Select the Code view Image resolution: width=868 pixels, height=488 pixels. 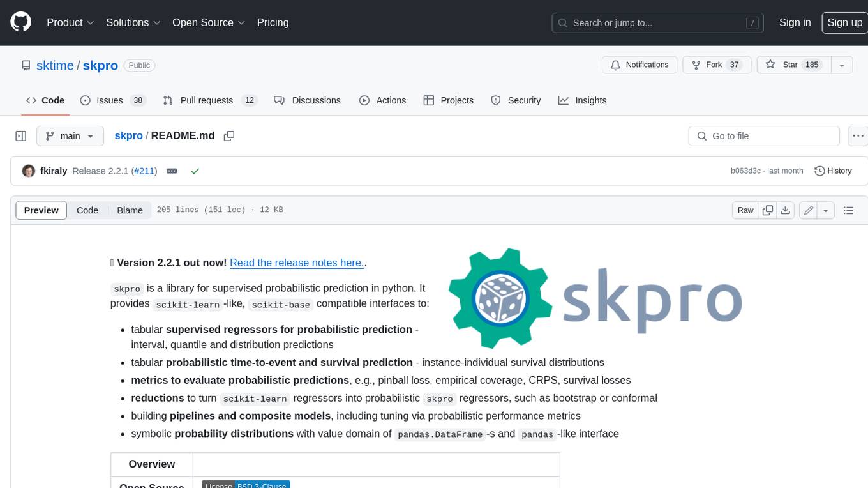(87, 210)
